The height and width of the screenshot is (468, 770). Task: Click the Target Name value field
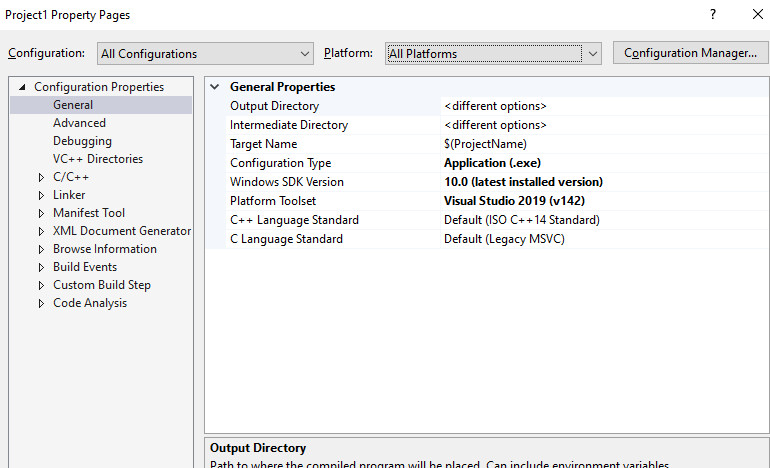pyautogui.click(x=600, y=144)
